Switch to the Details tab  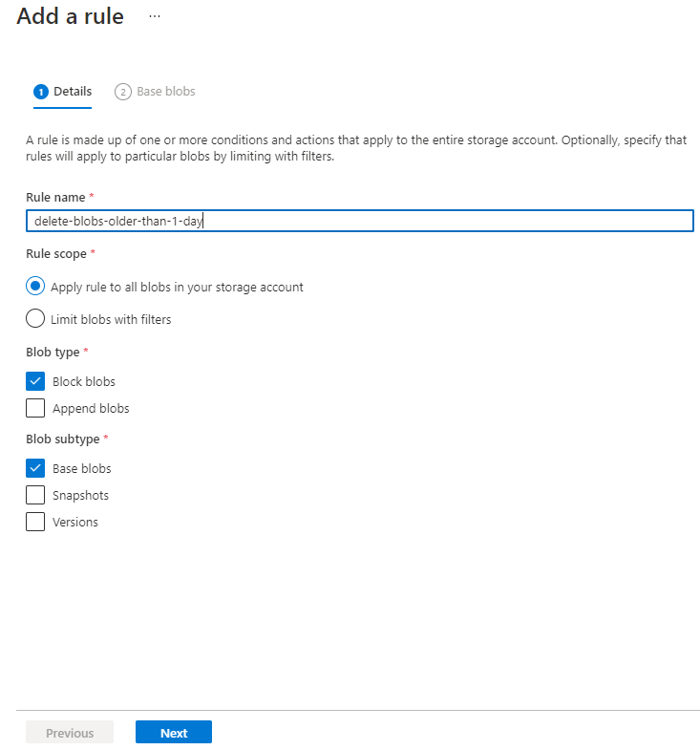tap(63, 92)
